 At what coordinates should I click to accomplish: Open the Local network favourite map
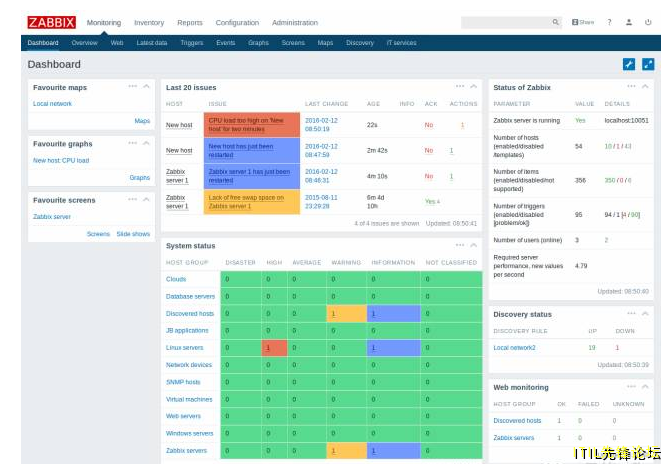tap(52, 104)
